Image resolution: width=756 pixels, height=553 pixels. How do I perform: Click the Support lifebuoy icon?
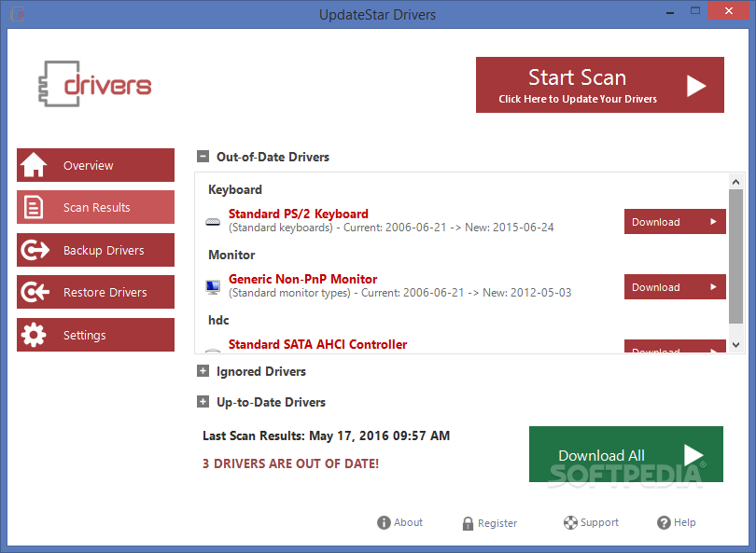(x=570, y=522)
